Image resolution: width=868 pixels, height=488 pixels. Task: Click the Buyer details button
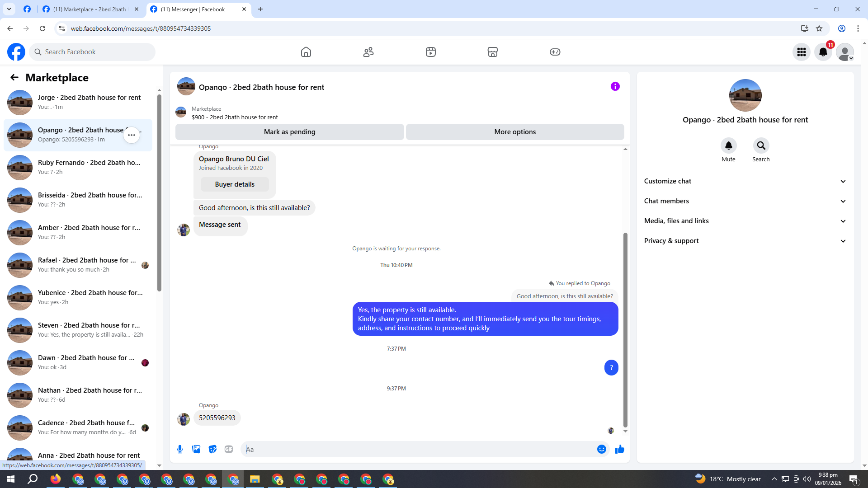(x=235, y=184)
